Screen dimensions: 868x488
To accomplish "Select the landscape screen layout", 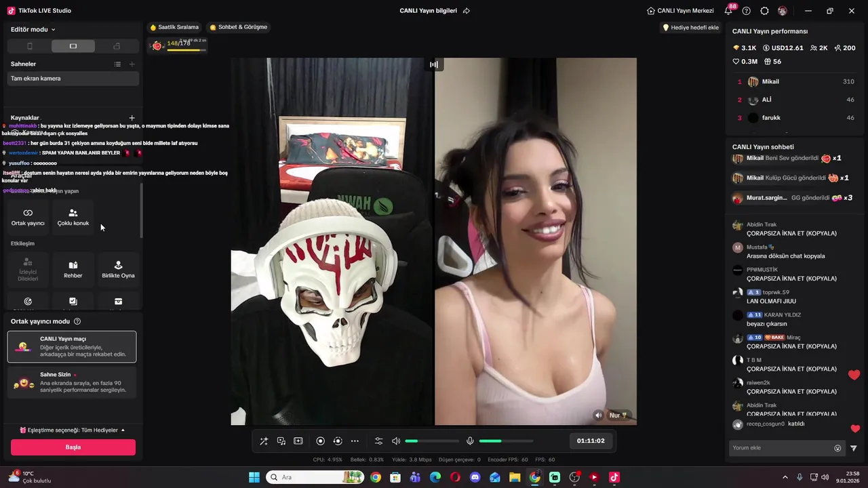I will coord(73,46).
